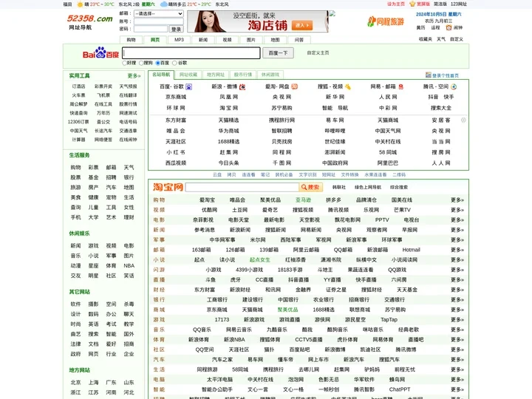Expand 更多 in the 新闻 row

457,230
